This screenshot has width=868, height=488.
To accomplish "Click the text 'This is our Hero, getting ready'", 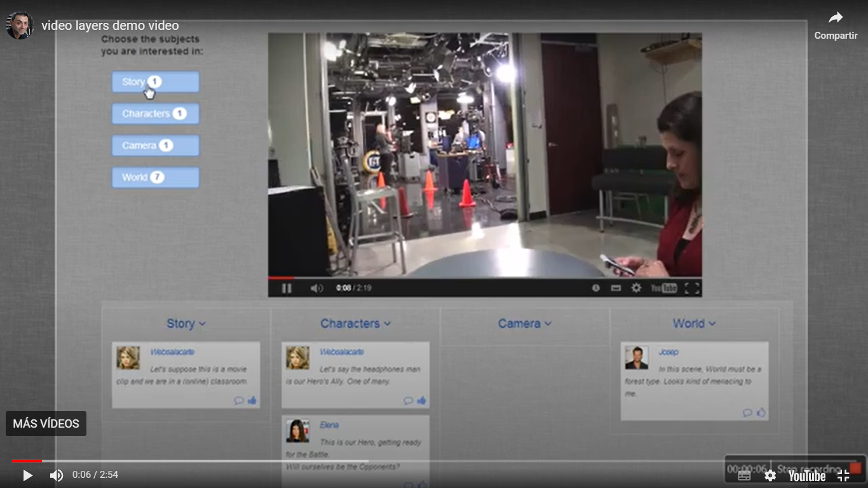I will click(x=371, y=442).
